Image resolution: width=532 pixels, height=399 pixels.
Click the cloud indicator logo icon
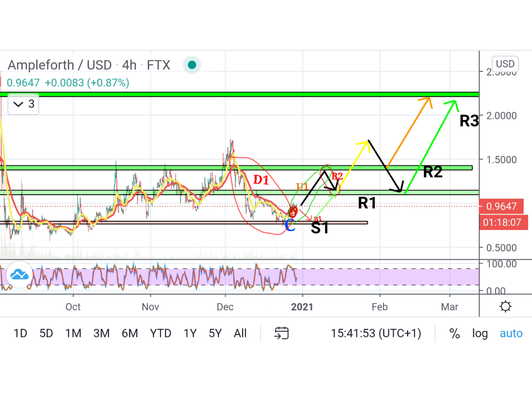coord(20,275)
